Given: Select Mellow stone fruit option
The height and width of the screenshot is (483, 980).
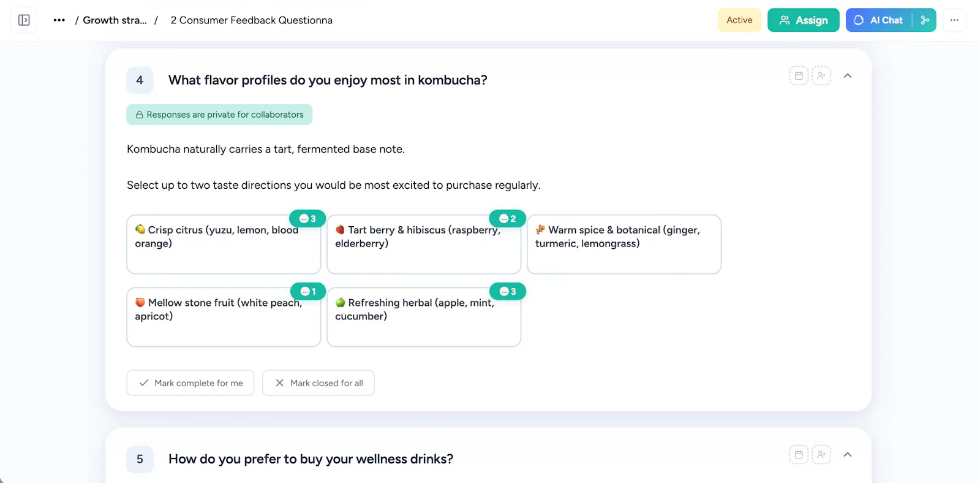Looking at the screenshot, I should pyautogui.click(x=224, y=317).
